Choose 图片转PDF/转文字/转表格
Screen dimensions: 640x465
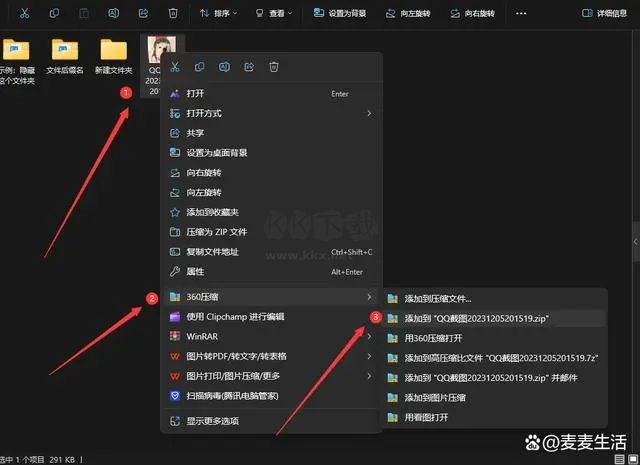(x=271, y=356)
